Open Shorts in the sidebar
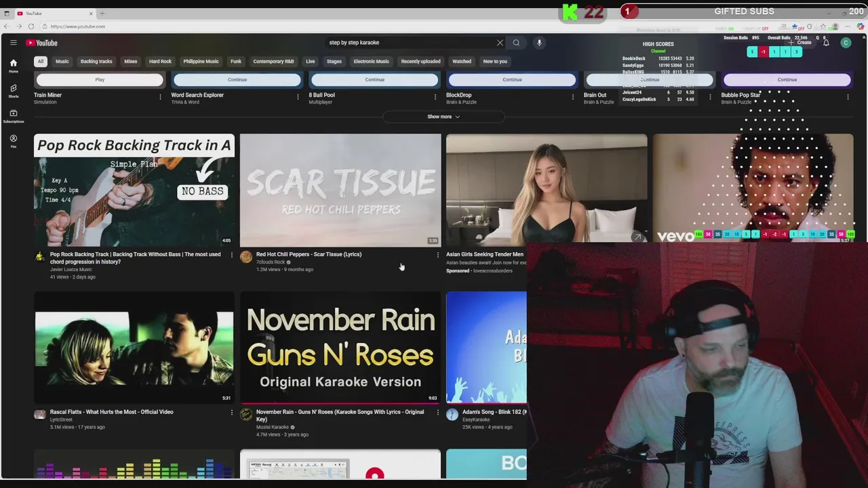The width and height of the screenshot is (868, 488). coord(13,91)
